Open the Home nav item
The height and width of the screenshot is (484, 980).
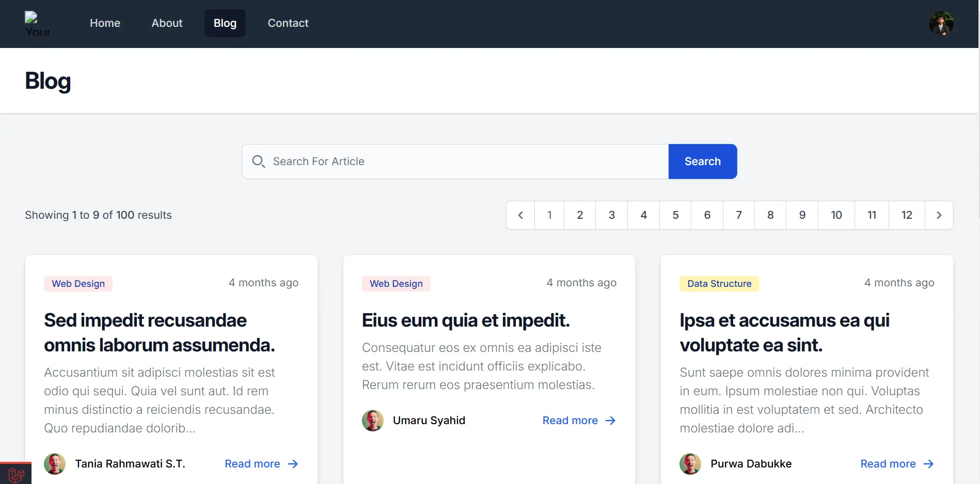click(105, 23)
